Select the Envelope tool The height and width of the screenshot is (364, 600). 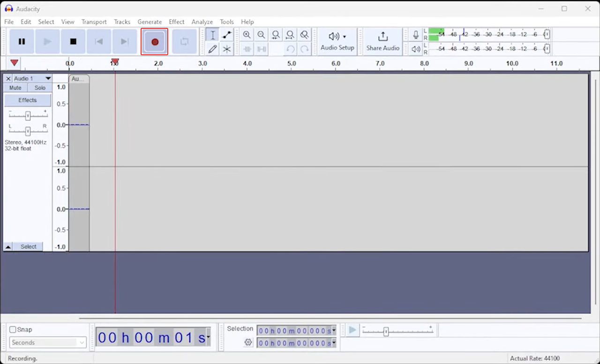pos(227,35)
